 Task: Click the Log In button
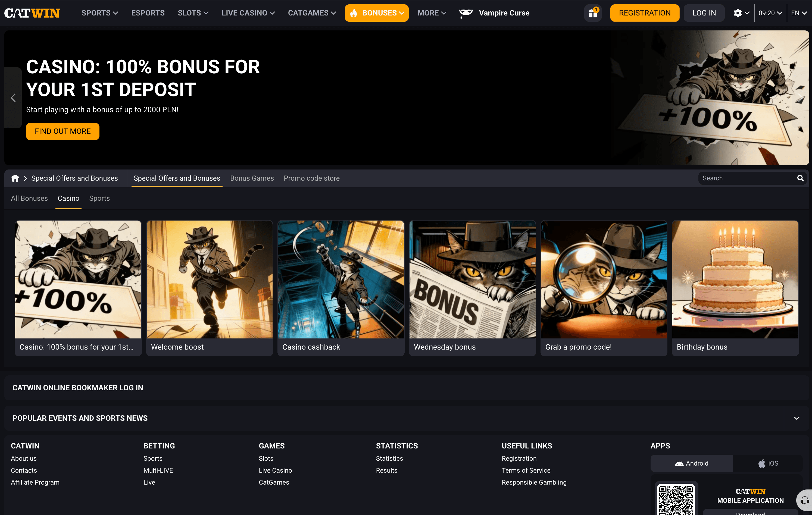(x=704, y=13)
